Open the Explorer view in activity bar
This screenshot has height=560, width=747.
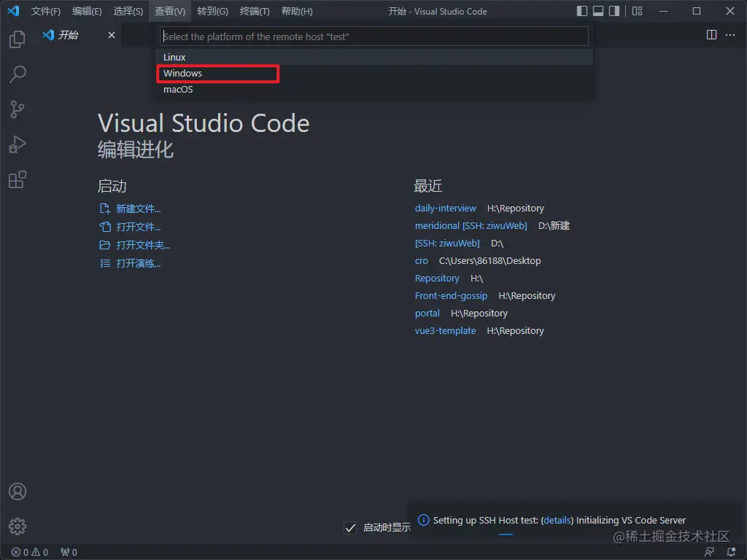coord(18,39)
